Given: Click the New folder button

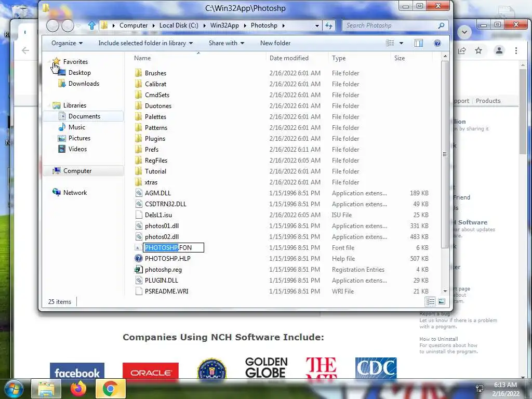Looking at the screenshot, I should [275, 43].
